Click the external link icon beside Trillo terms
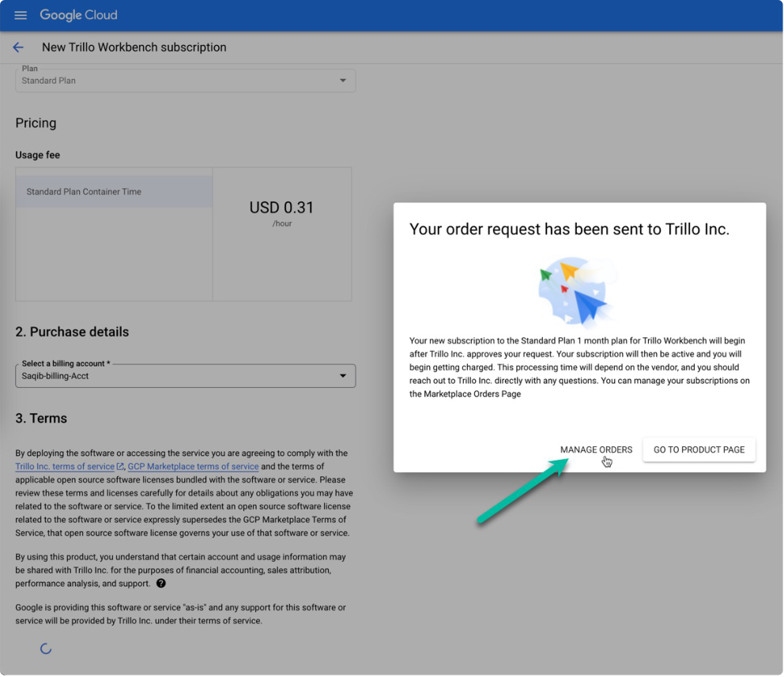 tap(120, 466)
